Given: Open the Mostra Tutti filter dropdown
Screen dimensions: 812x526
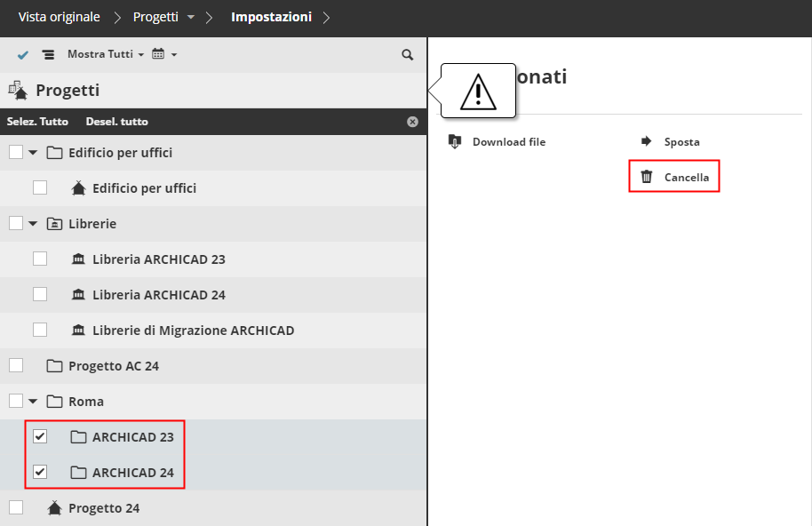Looking at the screenshot, I should [x=105, y=55].
